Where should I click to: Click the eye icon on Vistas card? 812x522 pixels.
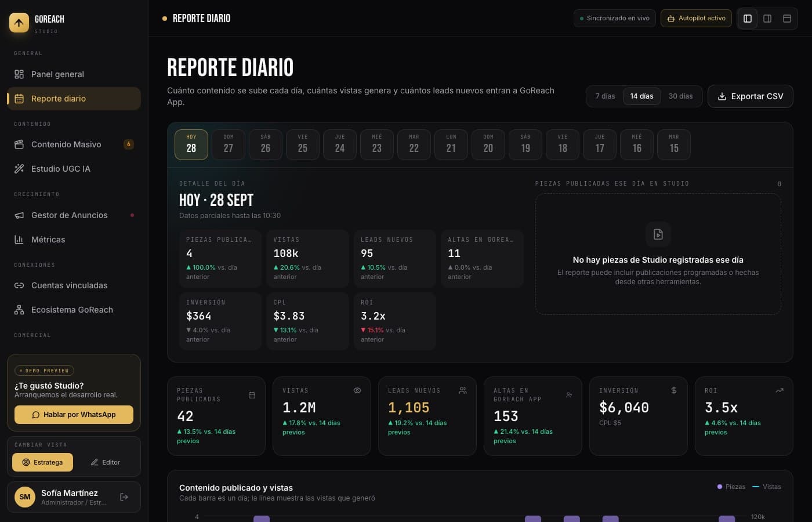357,390
